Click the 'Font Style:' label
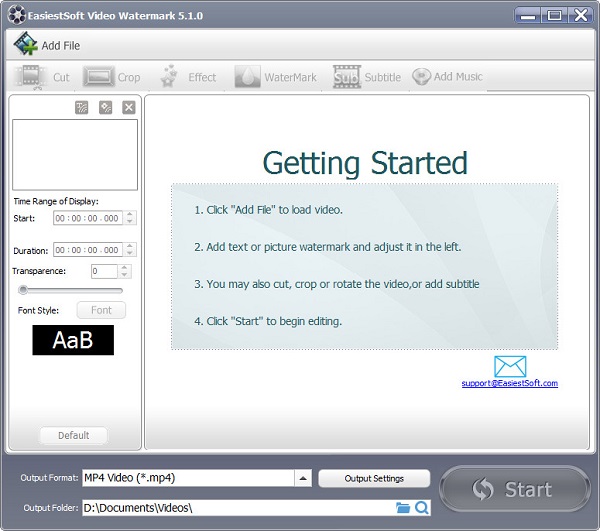600x531 pixels. pyautogui.click(x=38, y=310)
